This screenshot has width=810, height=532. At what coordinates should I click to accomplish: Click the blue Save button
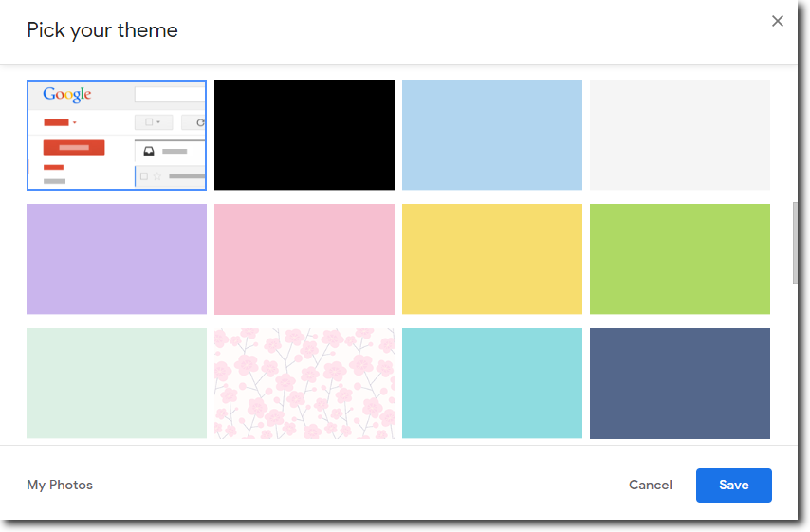pyautogui.click(x=733, y=485)
